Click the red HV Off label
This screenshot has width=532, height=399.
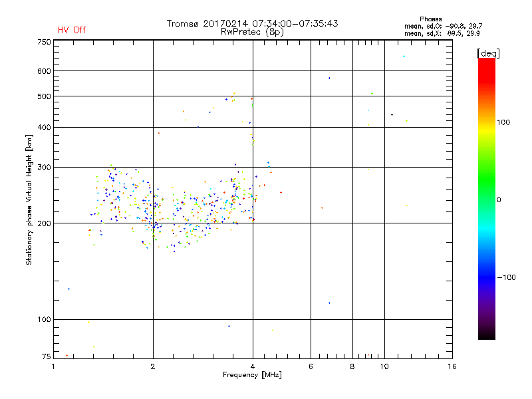71,30
